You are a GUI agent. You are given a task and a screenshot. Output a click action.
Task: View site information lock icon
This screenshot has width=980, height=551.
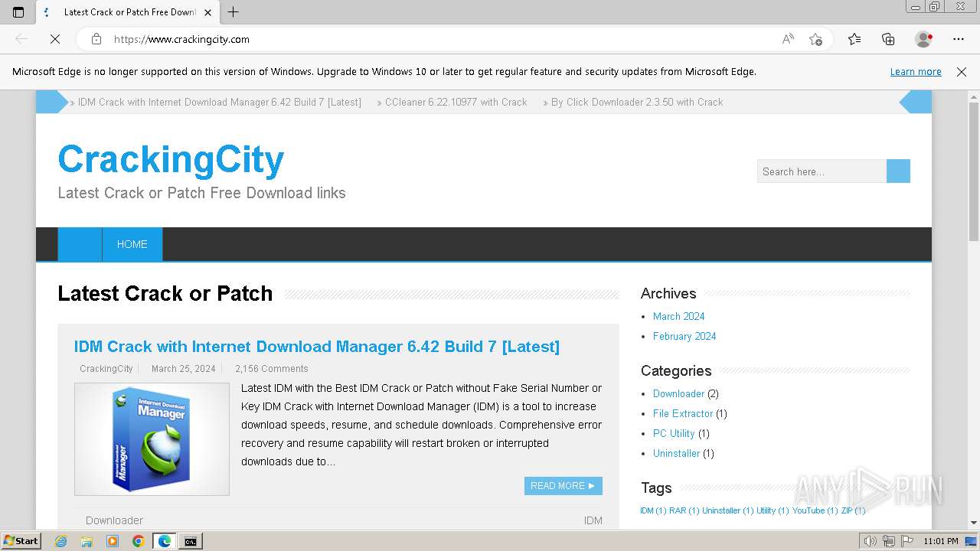(x=96, y=39)
